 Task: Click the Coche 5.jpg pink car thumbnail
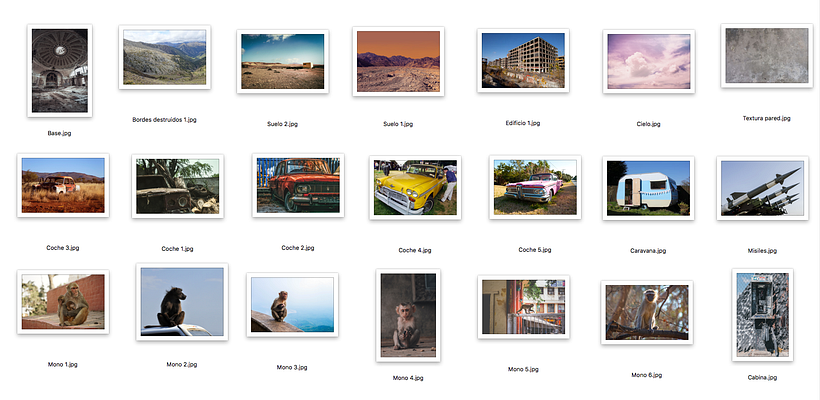click(535, 187)
